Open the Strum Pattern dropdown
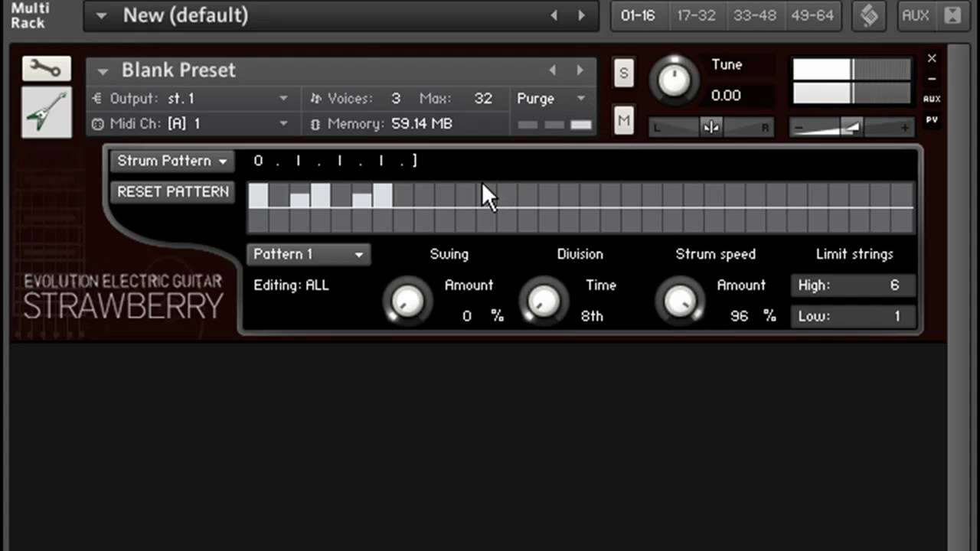Image resolution: width=980 pixels, height=551 pixels. point(172,161)
